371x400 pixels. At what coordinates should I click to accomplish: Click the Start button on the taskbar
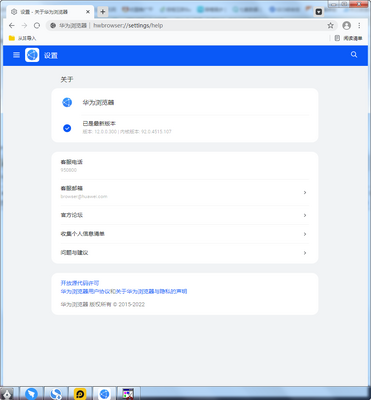pos(7,394)
